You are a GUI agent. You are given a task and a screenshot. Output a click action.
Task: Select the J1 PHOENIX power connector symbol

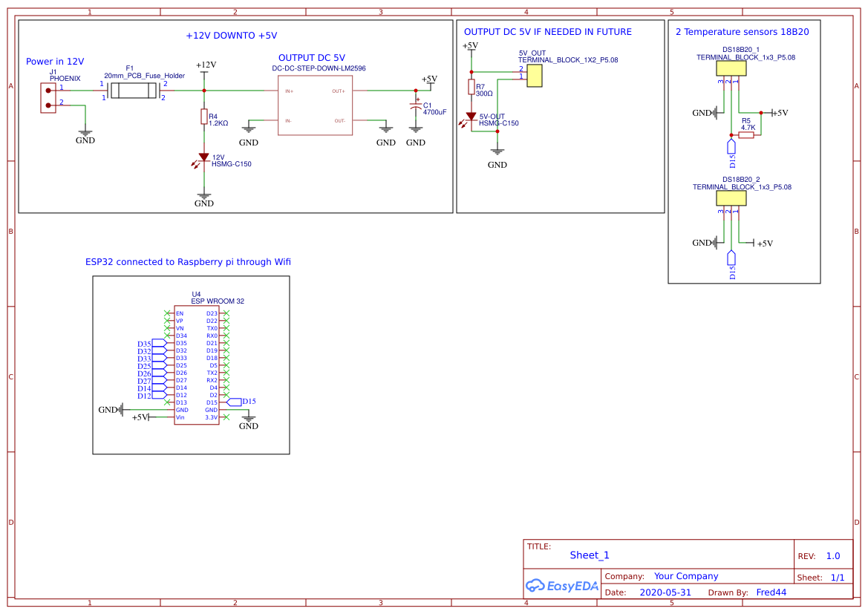[x=48, y=98]
